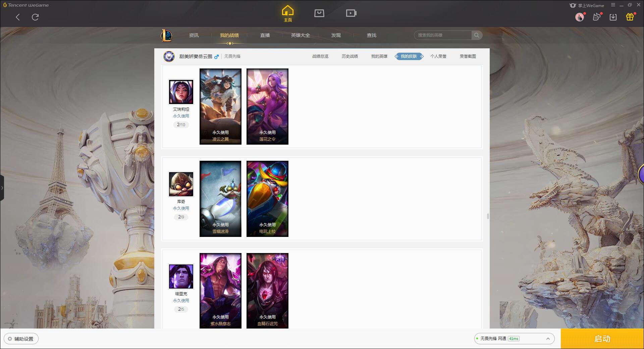The width and height of the screenshot is (644, 349).
Task: Click the 库奇 champion portrait
Action: 181,184
